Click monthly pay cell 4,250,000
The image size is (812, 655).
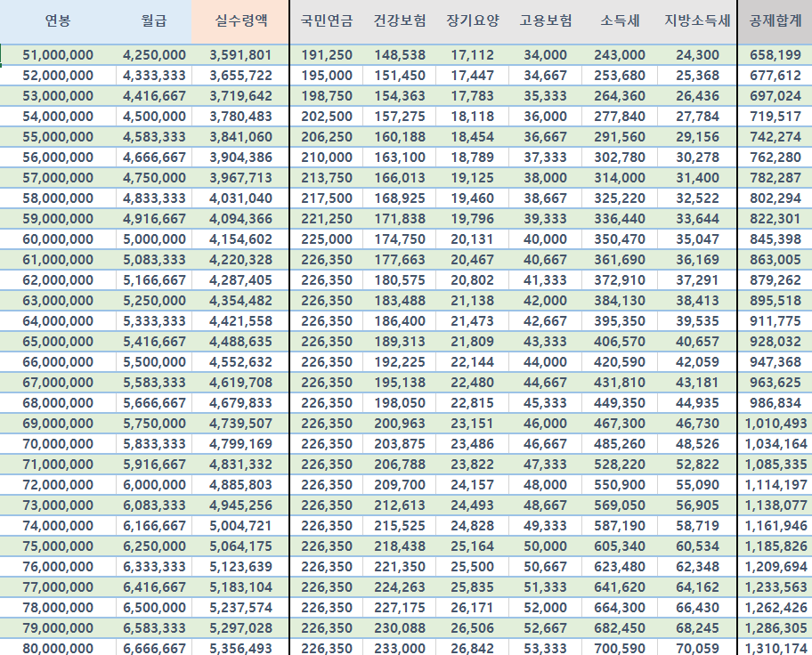pos(154,55)
